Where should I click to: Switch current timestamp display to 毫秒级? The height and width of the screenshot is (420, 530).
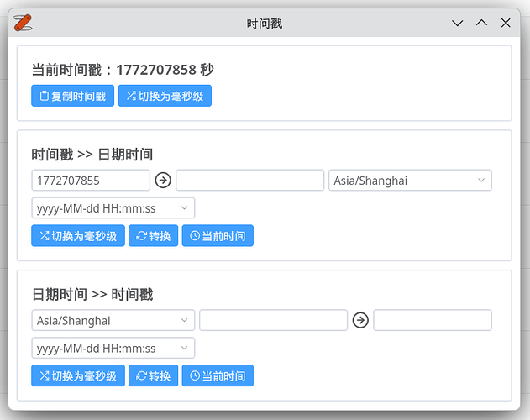(x=165, y=96)
